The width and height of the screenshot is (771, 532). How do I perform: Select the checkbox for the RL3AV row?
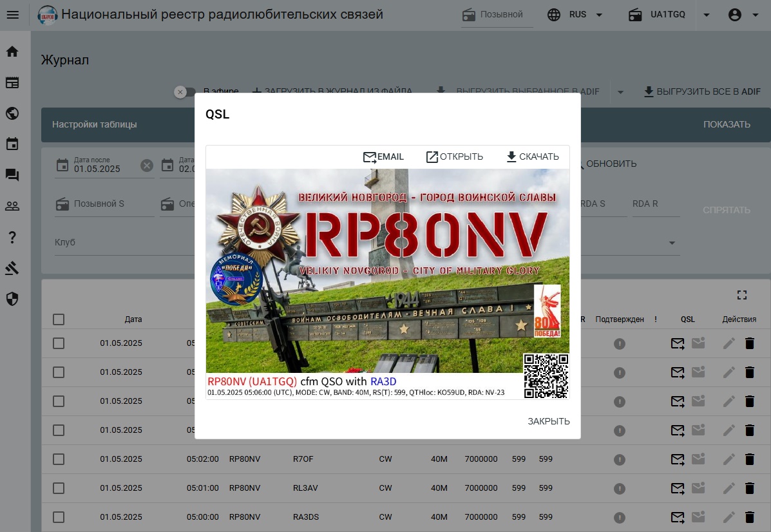(x=59, y=488)
